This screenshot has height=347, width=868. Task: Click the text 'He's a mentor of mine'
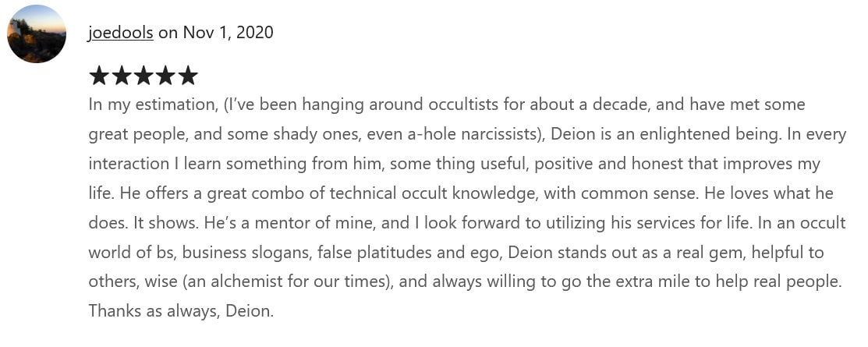(278, 223)
